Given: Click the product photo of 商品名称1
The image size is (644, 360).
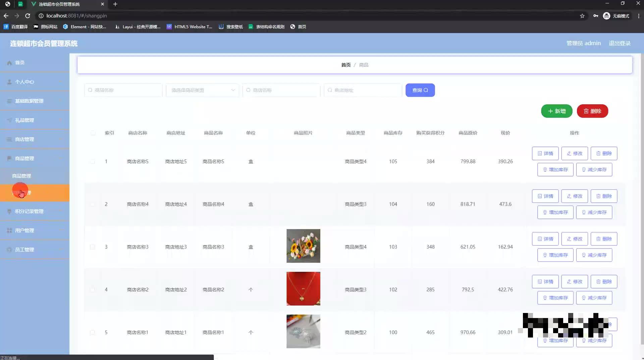Looking at the screenshot, I should pyautogui.click(x=303, y=331).
